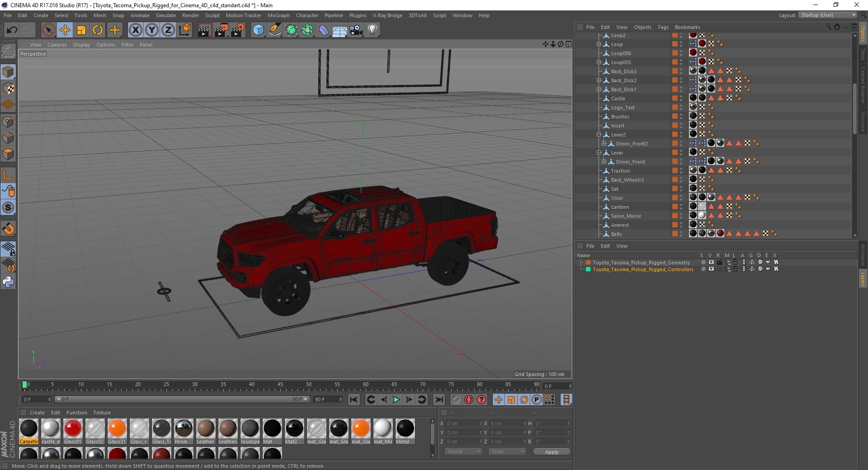The image size is (868, 470).
Task: Select the Live Selection tool
Action: (x=48, y=30)
